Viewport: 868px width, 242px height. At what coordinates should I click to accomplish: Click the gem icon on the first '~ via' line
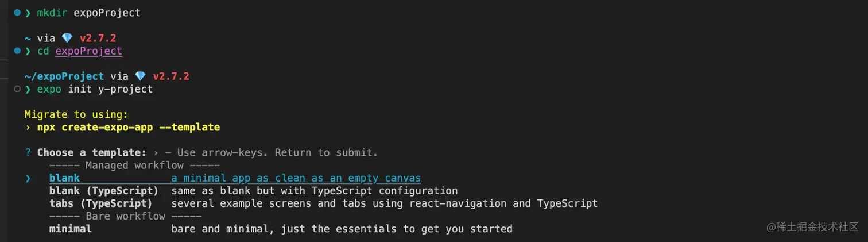point(67,39)
